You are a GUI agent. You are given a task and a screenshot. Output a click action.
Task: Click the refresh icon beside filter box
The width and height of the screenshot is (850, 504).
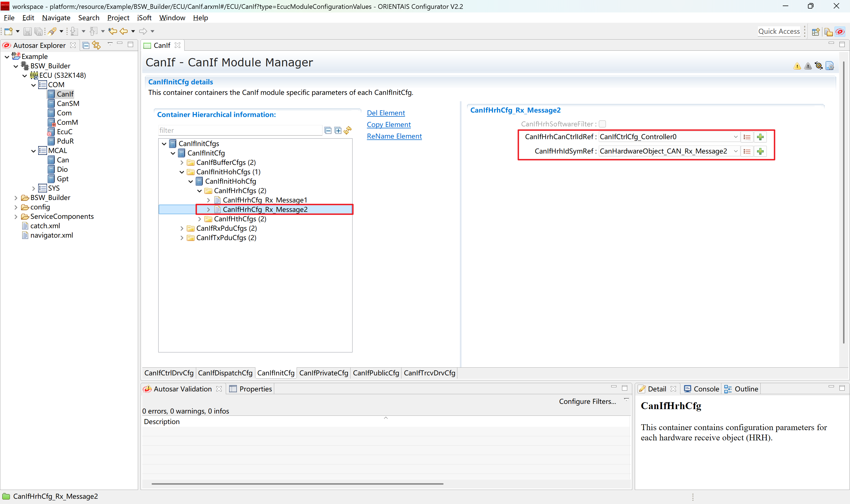(x=348, y=130)
